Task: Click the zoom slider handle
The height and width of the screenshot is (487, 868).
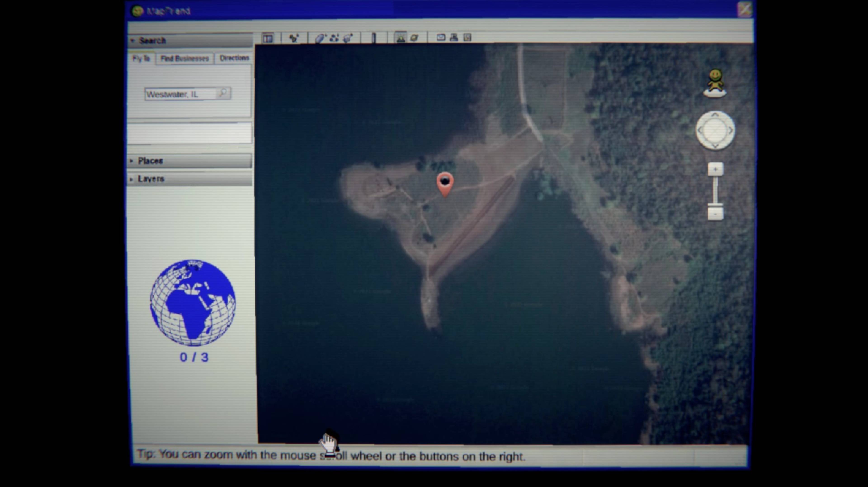Action: [715, 204]
